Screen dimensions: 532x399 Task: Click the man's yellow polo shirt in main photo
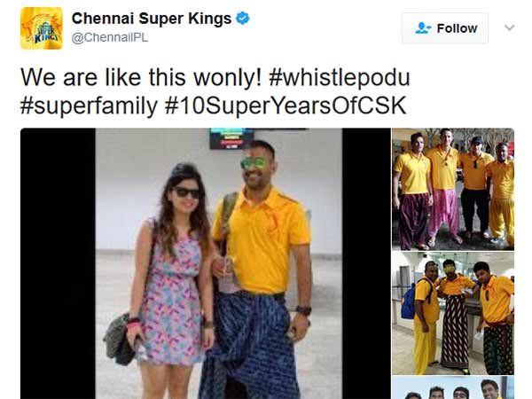click(x=262, y=241)
